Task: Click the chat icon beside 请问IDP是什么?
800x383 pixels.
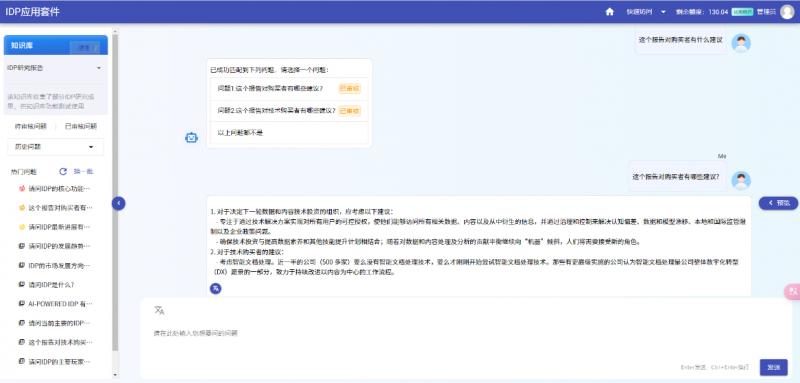Action: tap(21, 284)
